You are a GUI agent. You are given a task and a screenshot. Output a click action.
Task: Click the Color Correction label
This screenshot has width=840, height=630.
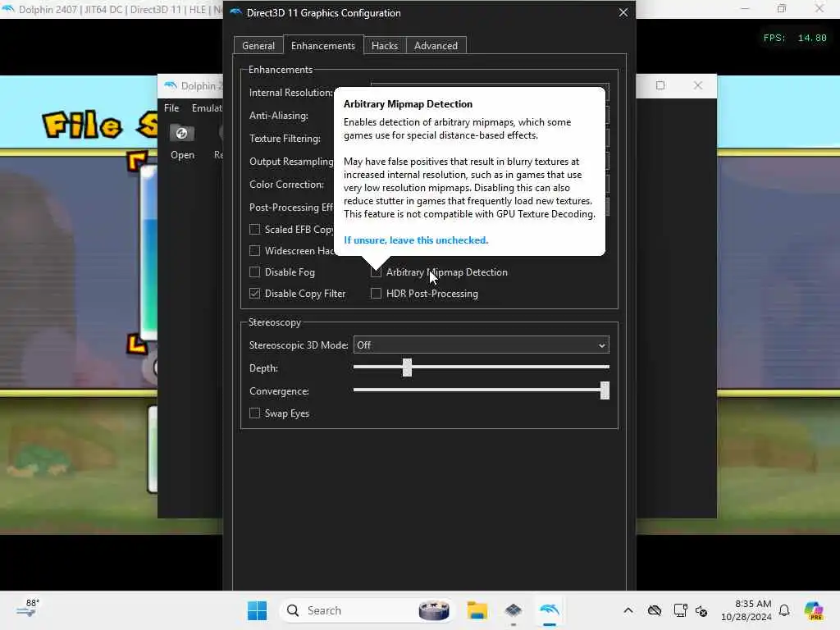pyautogui.click(x=286, y=185)
